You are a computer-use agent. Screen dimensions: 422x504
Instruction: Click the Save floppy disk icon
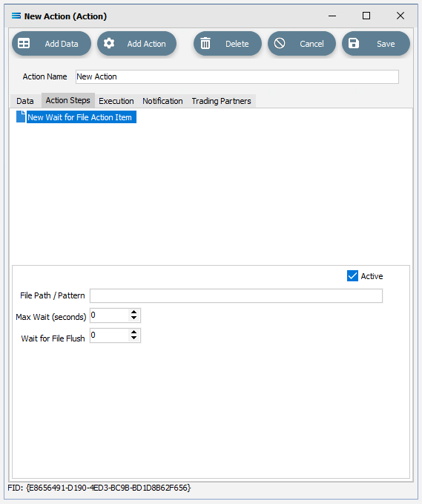pos(354,43)
